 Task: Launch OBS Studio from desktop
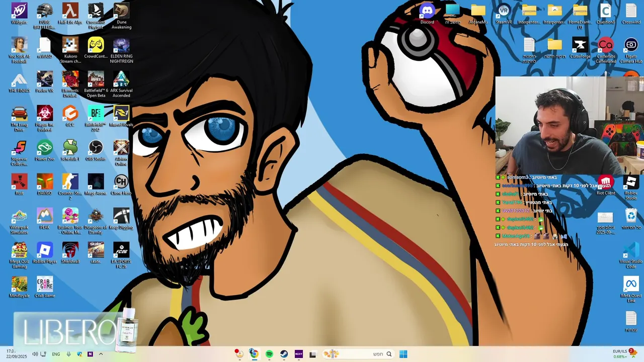click(x=96, y=150)
